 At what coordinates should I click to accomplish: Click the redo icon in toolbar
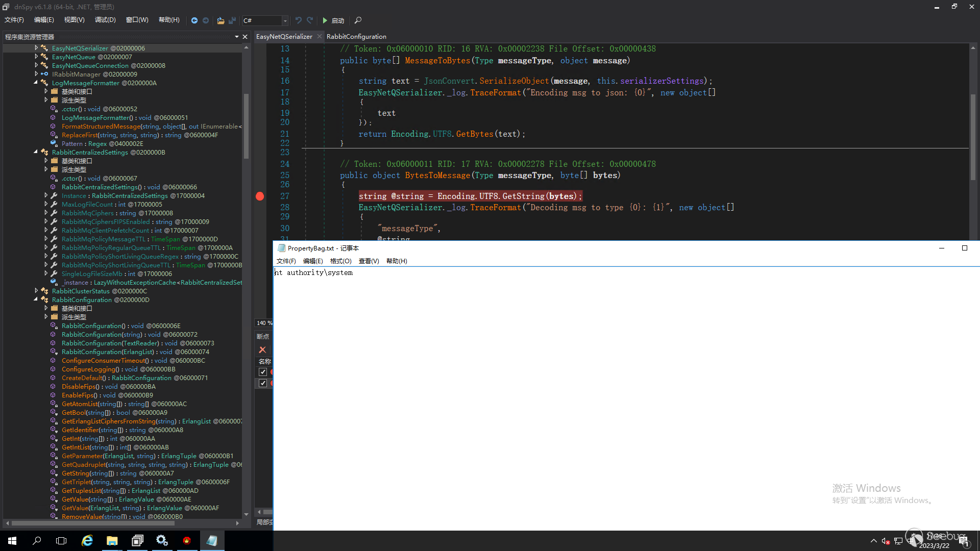[310, 20]
